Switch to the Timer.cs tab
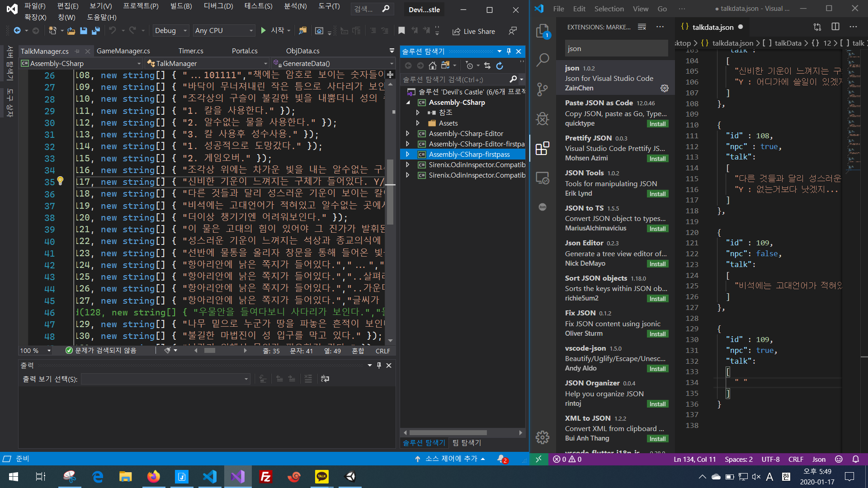 pos(191,51)
